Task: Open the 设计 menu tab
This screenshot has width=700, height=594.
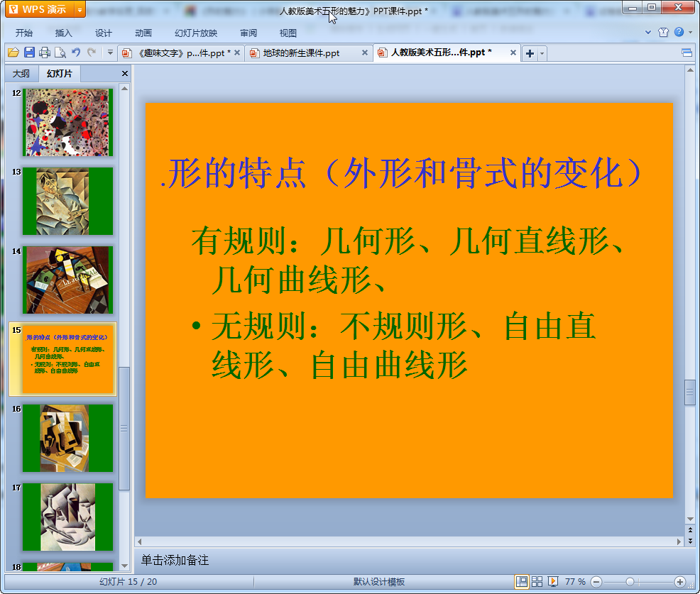Action: click(x=103, y=33)
